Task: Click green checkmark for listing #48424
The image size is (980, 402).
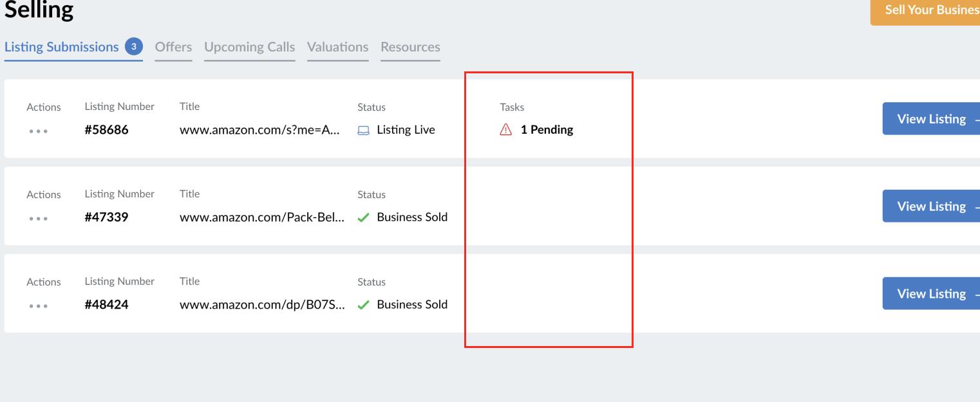Action: click(364, 305)
